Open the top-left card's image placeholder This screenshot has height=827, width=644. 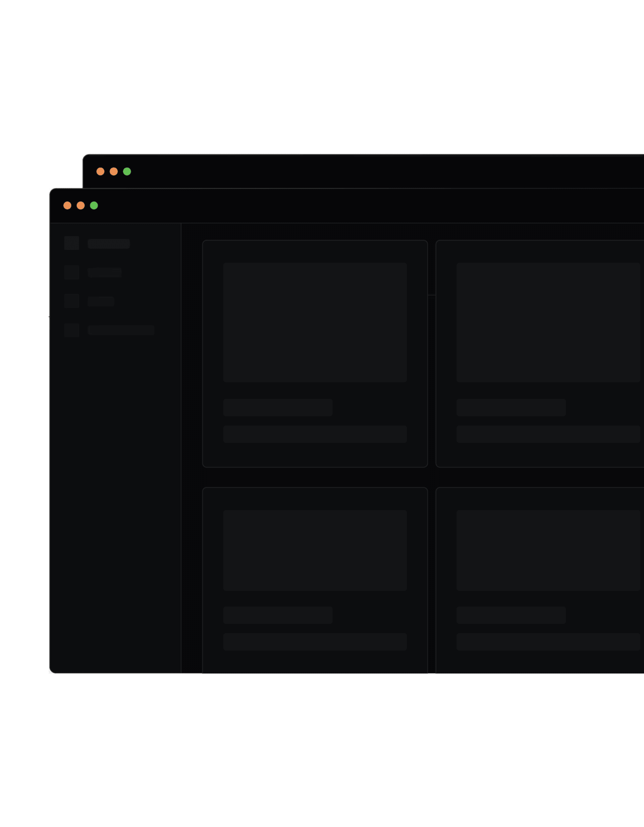(x=315, y=323)
